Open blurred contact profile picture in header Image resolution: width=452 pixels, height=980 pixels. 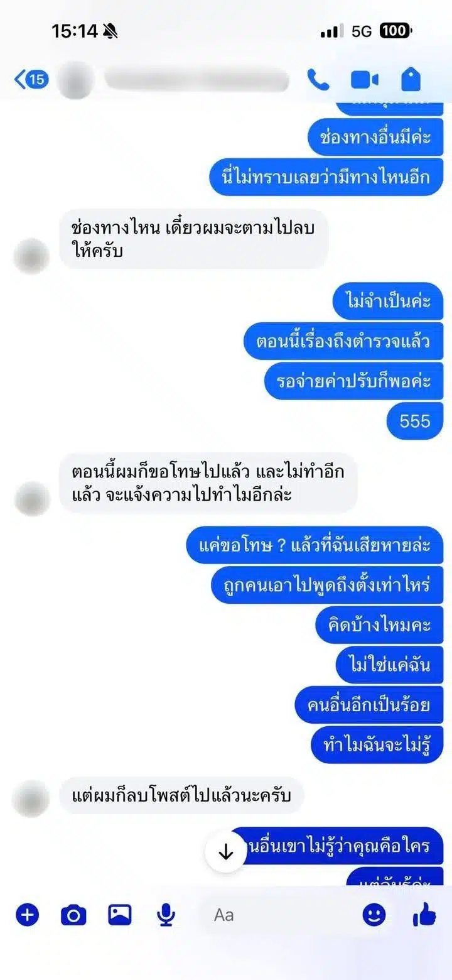coord(76,80)
